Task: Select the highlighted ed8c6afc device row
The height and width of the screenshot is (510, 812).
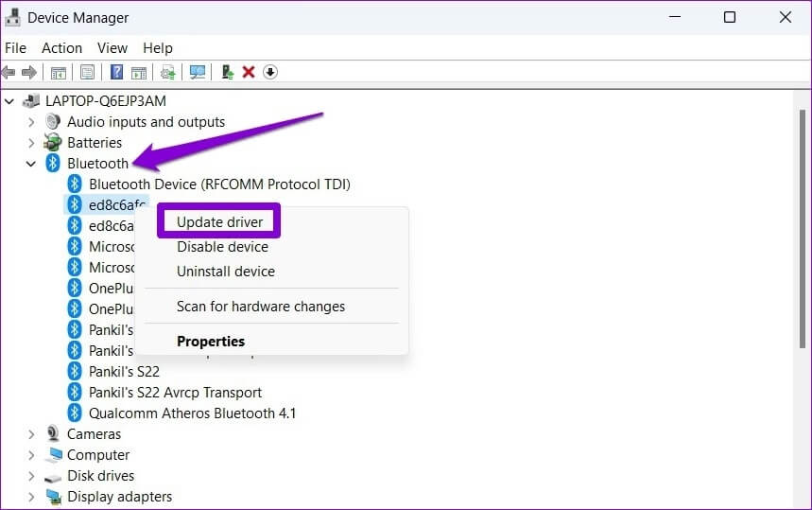Action: (x=107, y=204)
